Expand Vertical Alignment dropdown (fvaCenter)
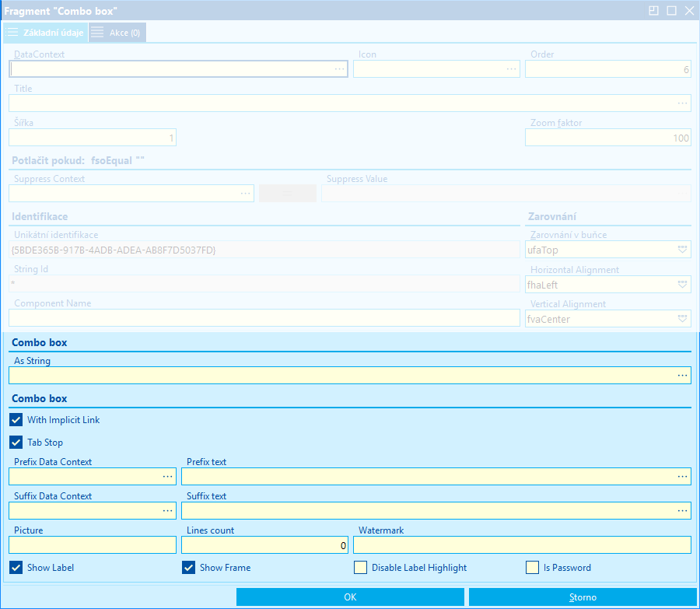 (682, 319)
